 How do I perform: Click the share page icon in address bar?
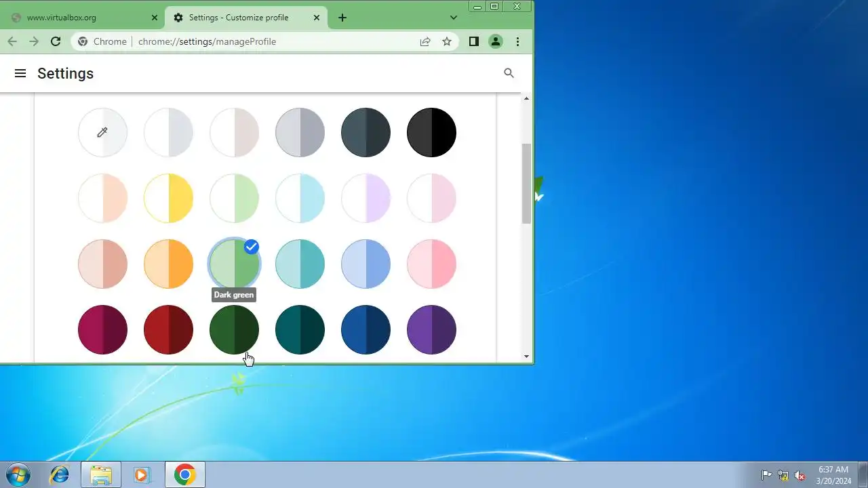(425, 41)
